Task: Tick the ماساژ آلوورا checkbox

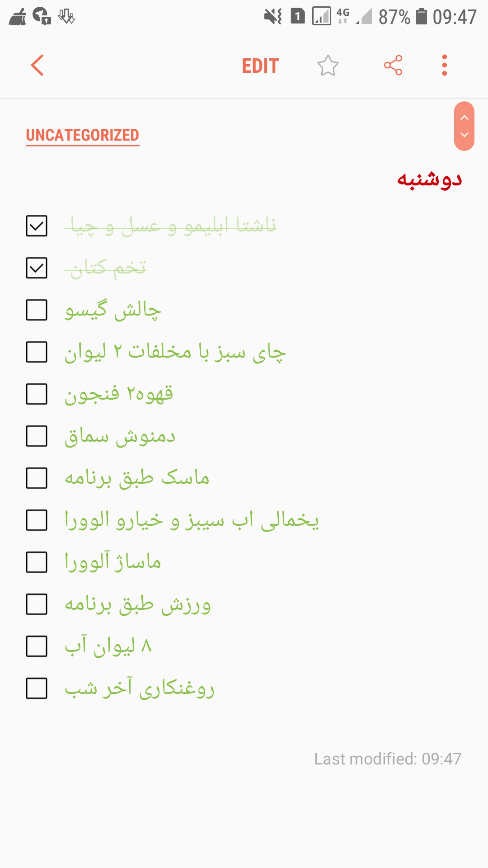Action: [37, 562]
